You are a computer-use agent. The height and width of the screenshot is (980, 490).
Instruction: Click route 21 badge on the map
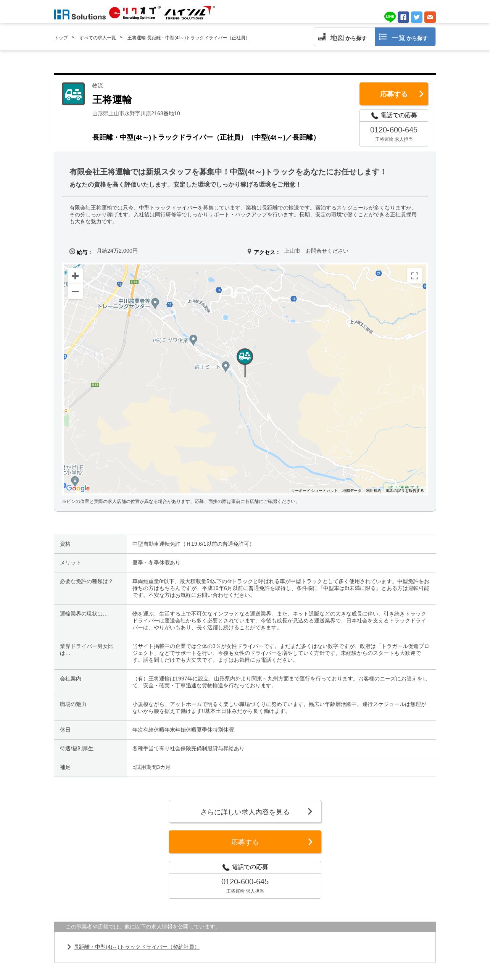[379, 273]
